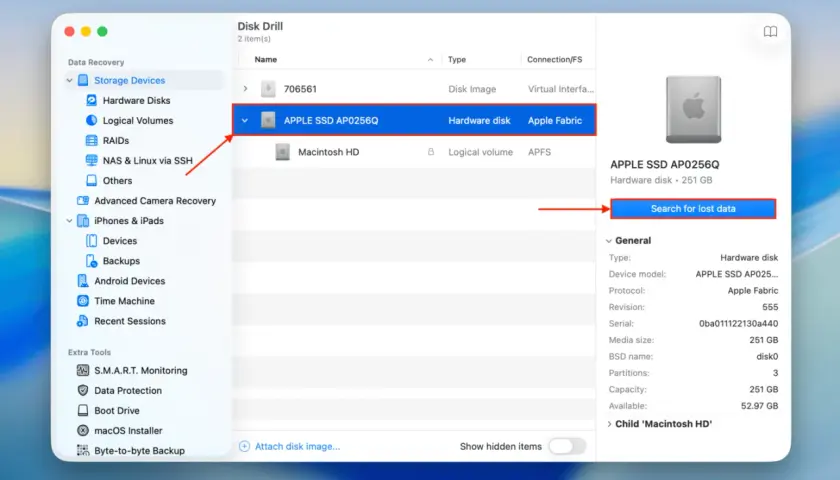
Task: Click the plus icon beside Attach disk image
Action: (x=244, y=446)
